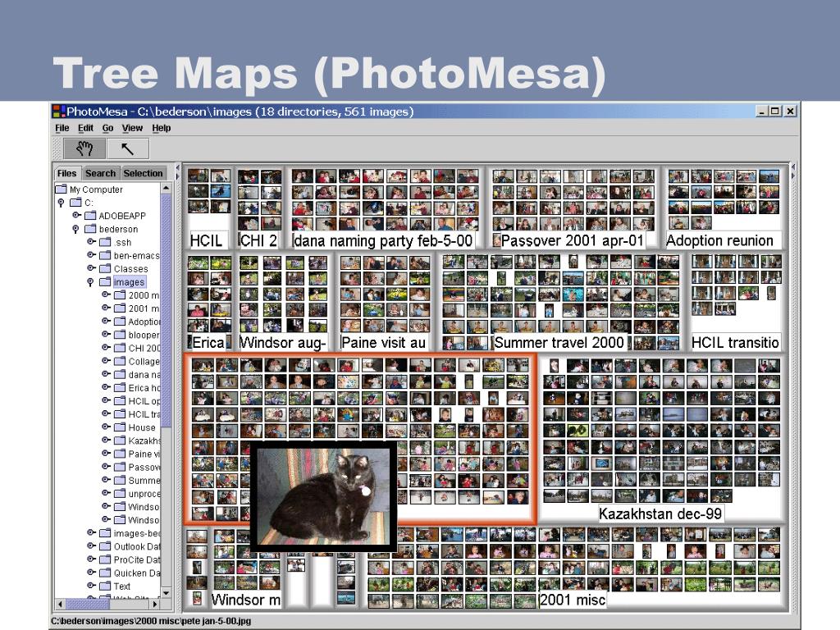Image resolution: width=840 pixels, height=630 pixels.
Task: Click the .ssh folder icon
Action: coord(106,242)
